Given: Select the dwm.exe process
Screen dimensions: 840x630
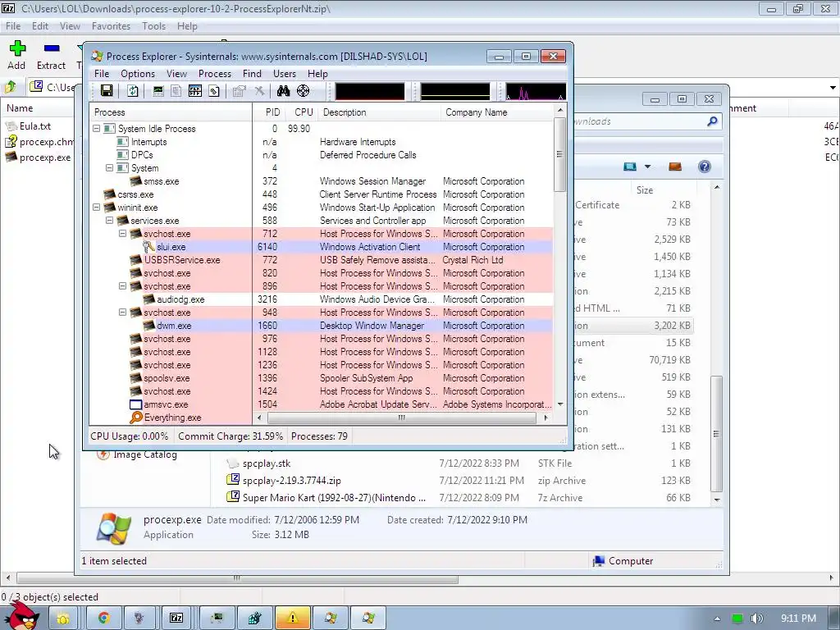Looking at the screenshot, I should pyautogui.click(x=322, y=326).
